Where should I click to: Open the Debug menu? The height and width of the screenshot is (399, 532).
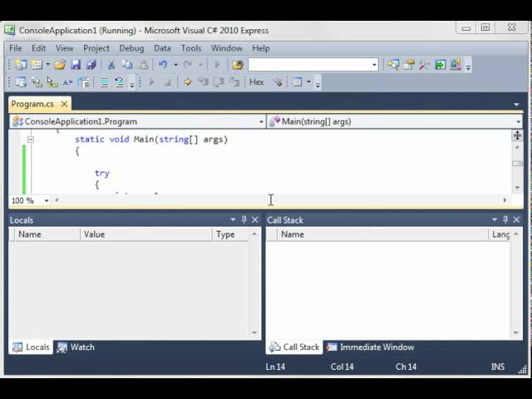pyautogui.click(x=131, y=48)
